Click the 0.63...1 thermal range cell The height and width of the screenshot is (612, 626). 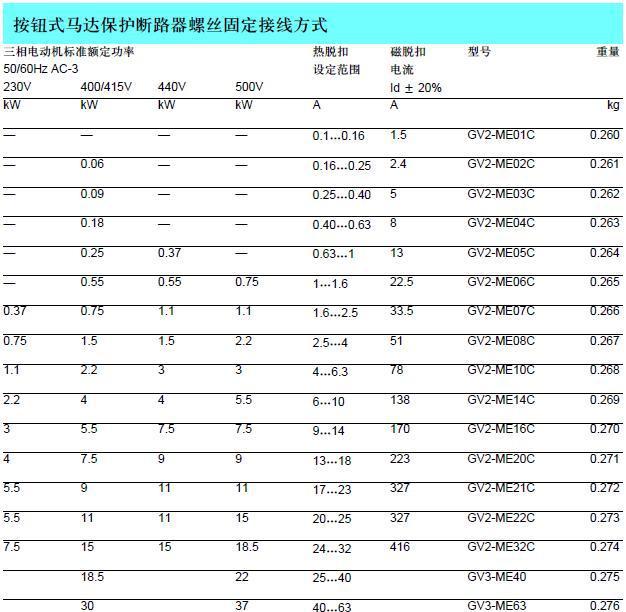tap(334, 254)
